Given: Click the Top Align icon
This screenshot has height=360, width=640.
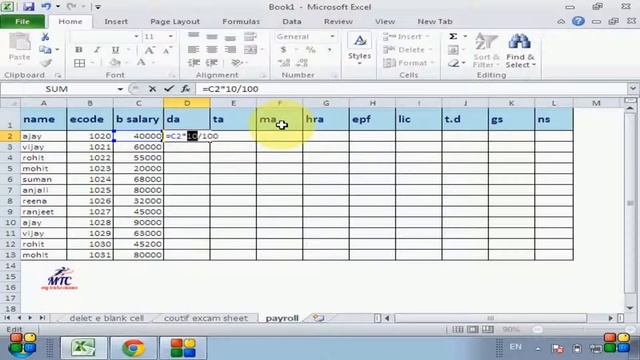Looking at the screenshot, I should coord(193,36).
